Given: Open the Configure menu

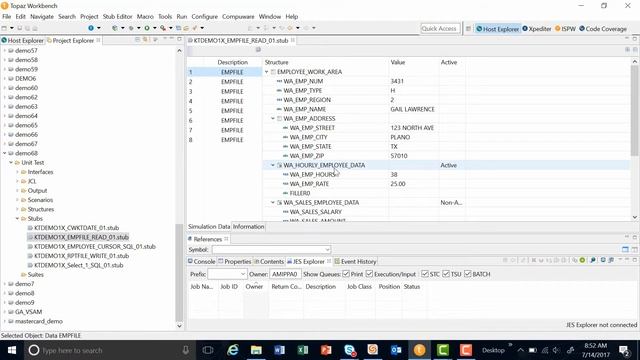Looking at the screenshot, I should pyautogui.click(x=204, y=16).
